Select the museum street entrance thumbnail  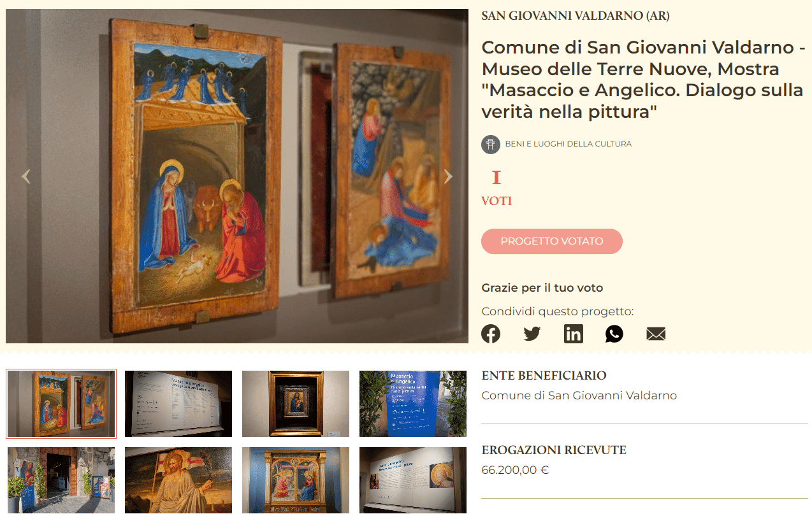pyautogui.click(x=61, y=480)
